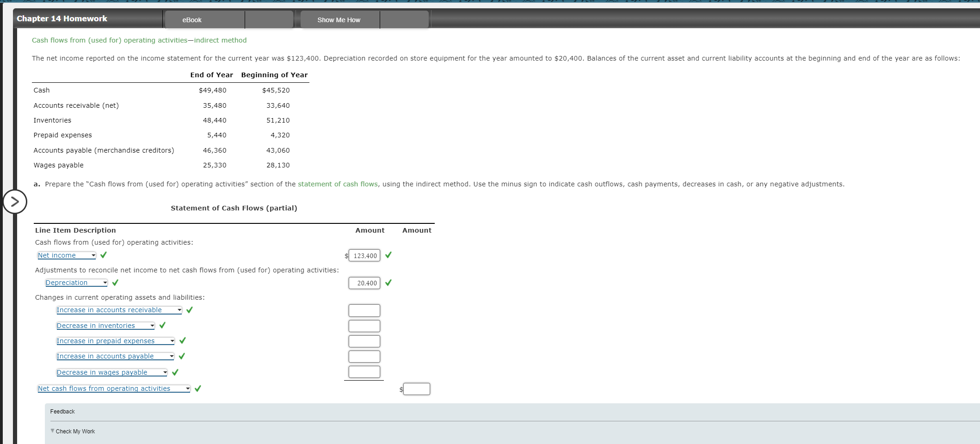Viewport: 980px width, 444px height.
Task: Click the empty amount field for accounts receivable
Action: [x=364, y=310]
